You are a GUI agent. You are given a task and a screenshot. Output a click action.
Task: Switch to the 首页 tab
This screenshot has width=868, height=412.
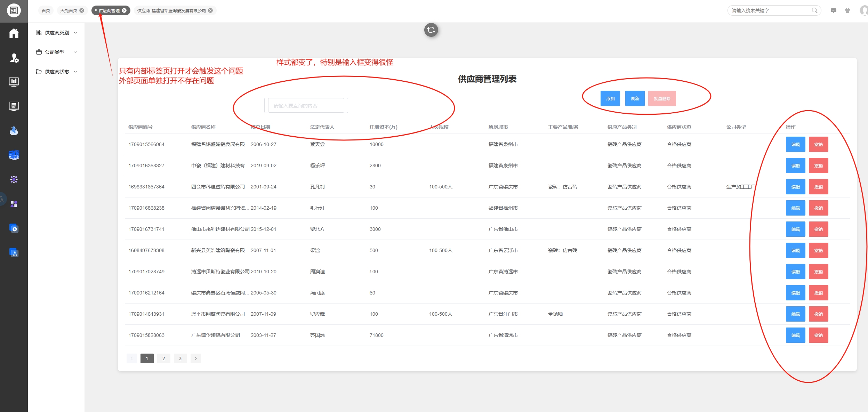click(46, 10)
